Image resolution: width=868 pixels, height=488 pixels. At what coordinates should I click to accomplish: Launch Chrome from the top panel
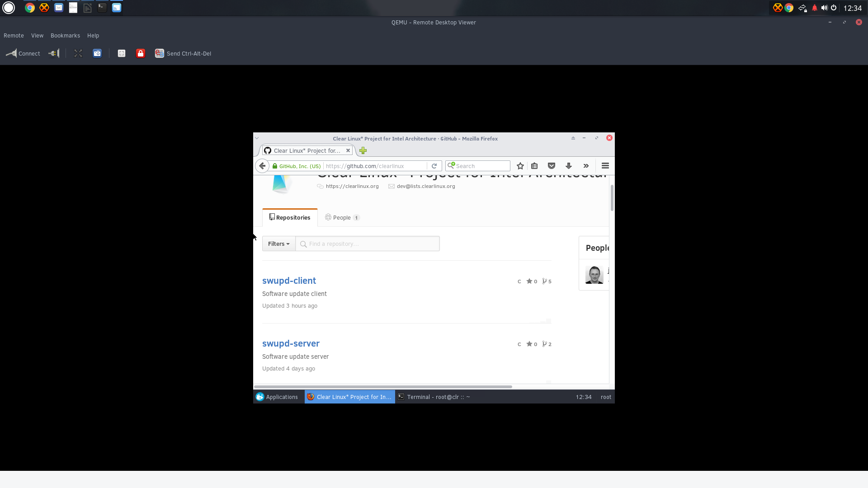[x=30, y=8]
